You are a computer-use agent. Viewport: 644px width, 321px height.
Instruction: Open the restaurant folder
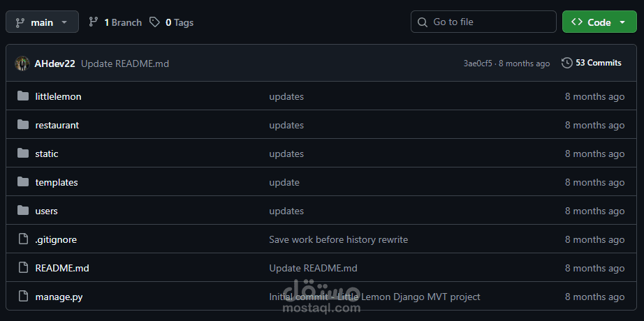pyautogui.click(x=57, y=125)
